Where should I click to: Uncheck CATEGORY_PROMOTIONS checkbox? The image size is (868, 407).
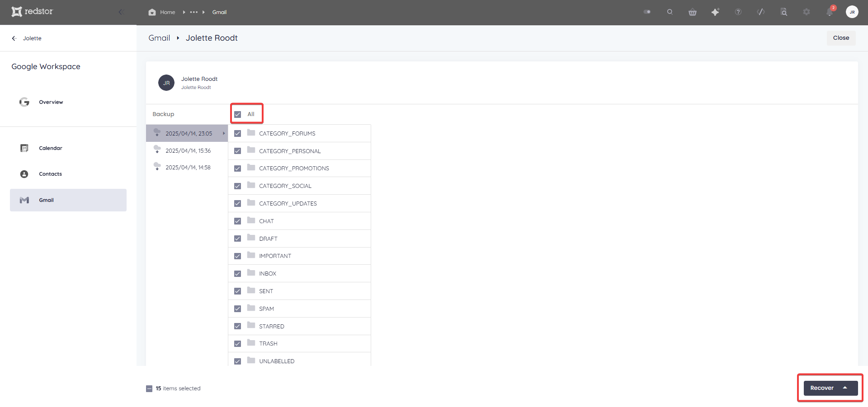click(x=238, y=168)
